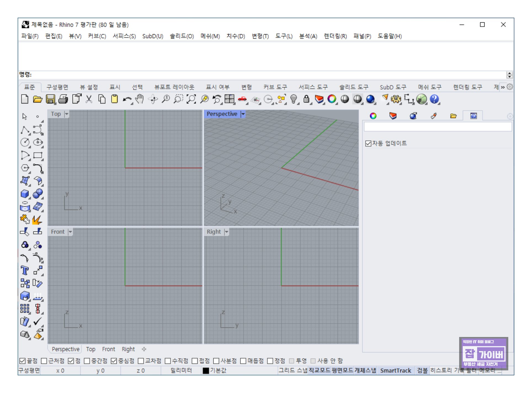This screenshot has width=532, height=393.
Task: Click the Text object tool
Action: pyautogui.click(x=25, y=270)
